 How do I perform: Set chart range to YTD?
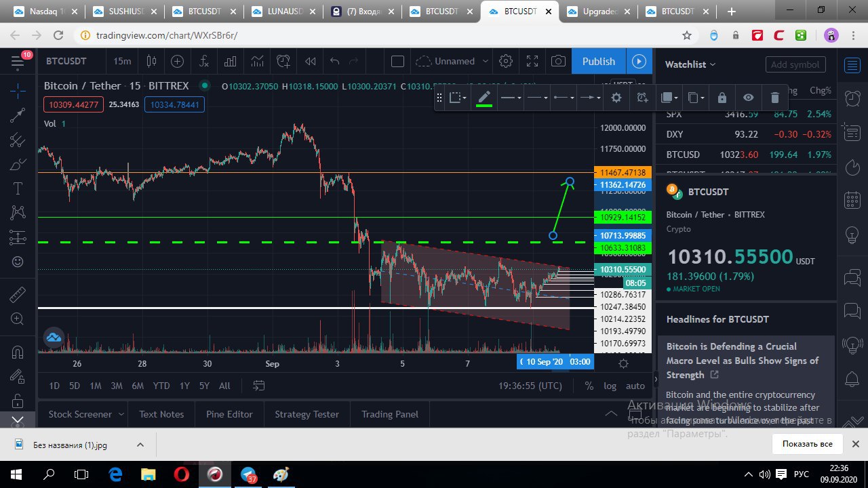(x=161, y=386)
